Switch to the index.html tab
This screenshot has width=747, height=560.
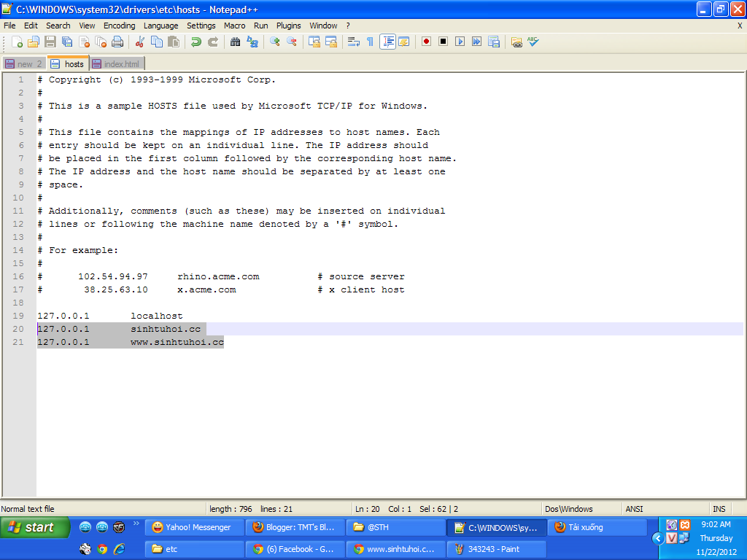(117, 64)
